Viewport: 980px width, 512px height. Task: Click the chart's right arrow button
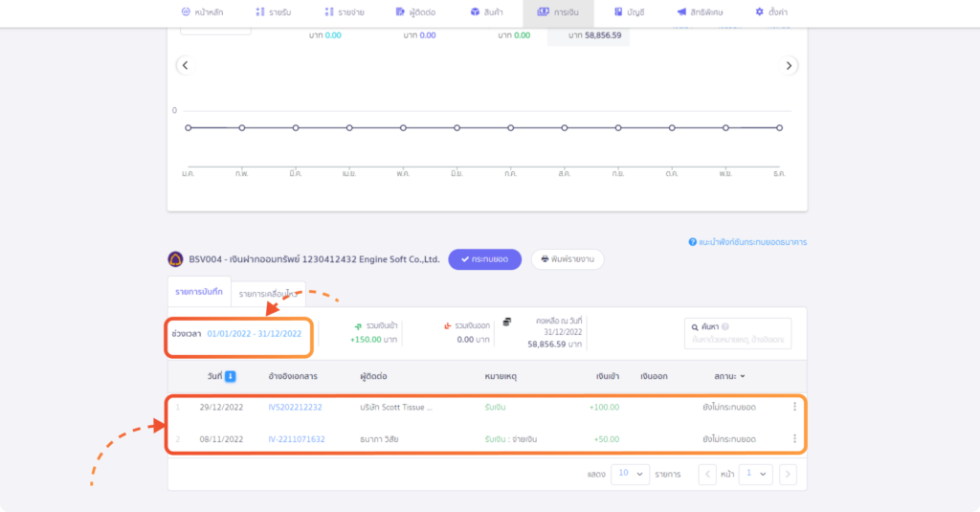point(789,65)
